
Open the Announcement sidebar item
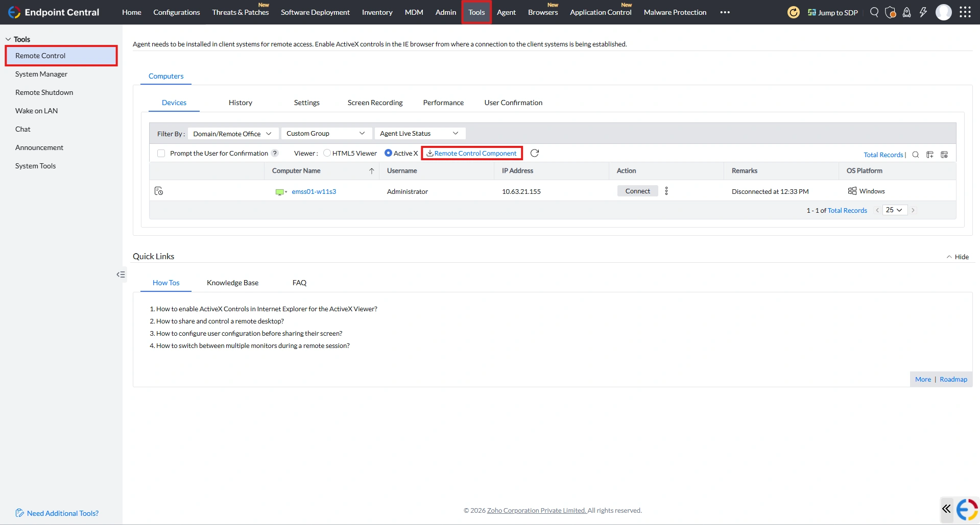tap(39, 147)
